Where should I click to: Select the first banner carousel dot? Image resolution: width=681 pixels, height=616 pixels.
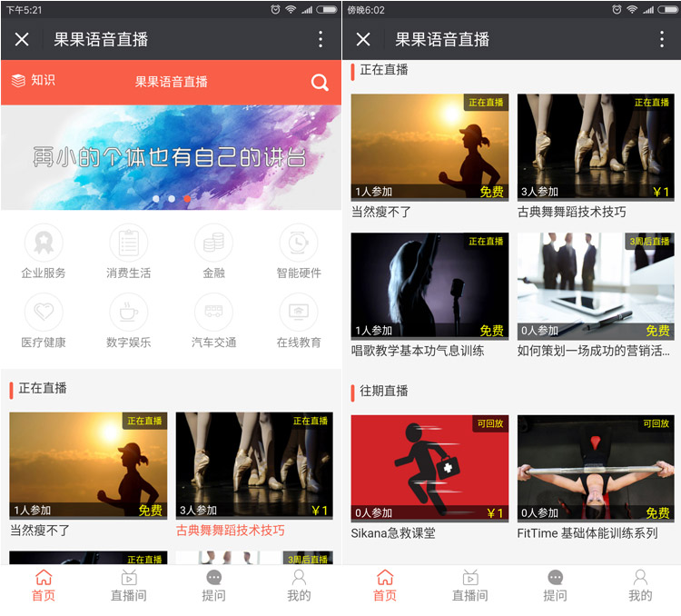(x=156, y=199)
